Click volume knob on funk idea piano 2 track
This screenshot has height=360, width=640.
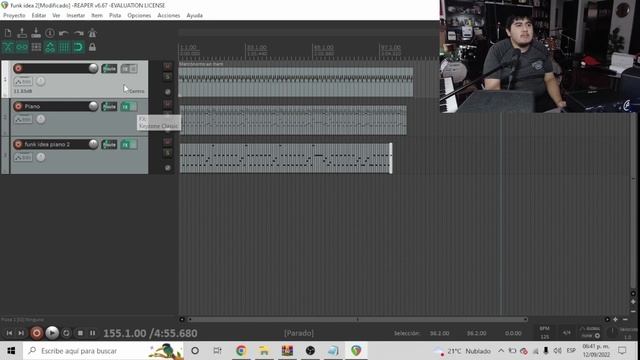[93, 144]
